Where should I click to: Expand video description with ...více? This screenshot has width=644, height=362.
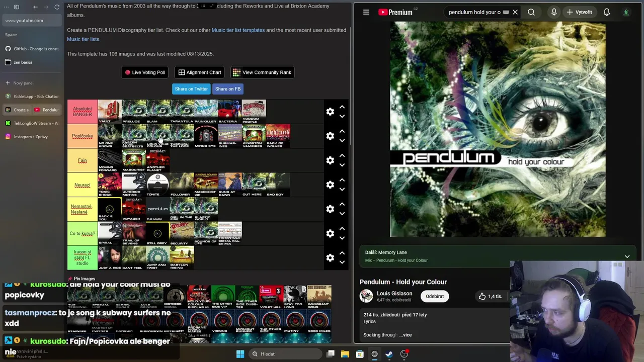click(x=405, y=335)
